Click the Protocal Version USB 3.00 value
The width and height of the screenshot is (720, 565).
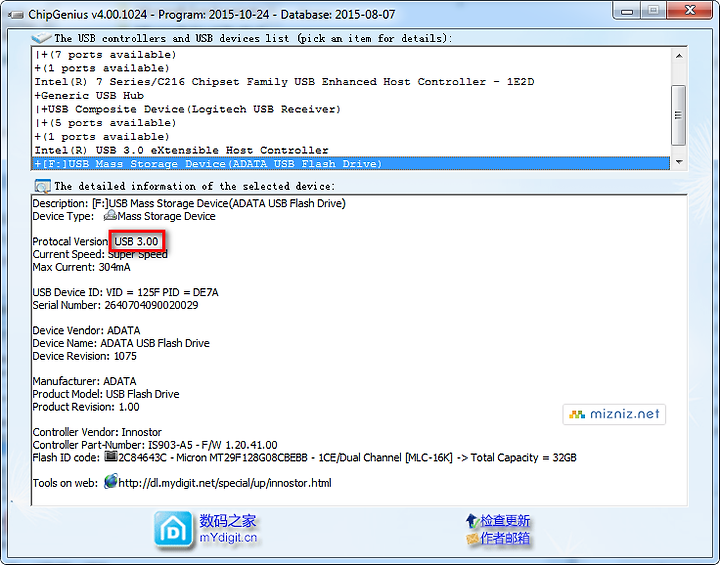[x=136, y=241]
